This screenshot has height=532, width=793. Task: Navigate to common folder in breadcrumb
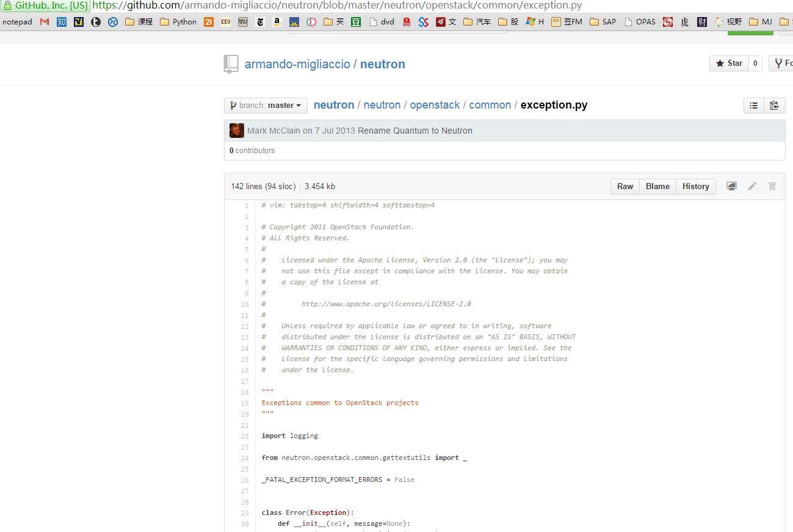click(x=490, y=105)
